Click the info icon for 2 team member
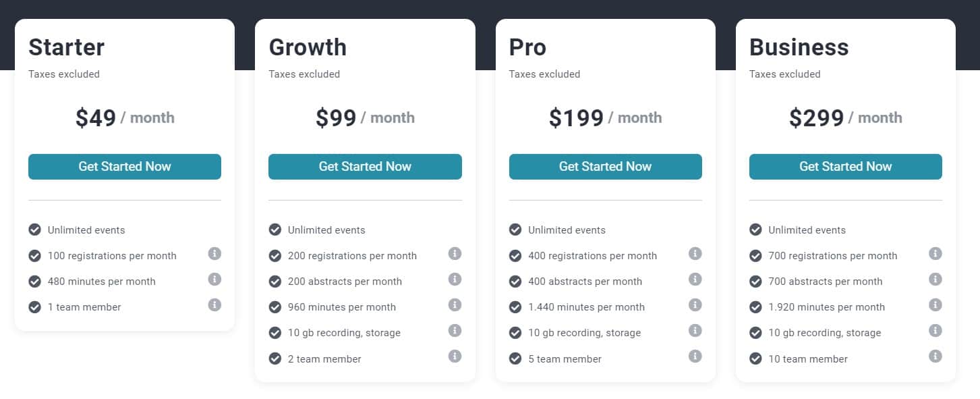The width and height of the screenshot is (980, 399). (x=455, y=357)
